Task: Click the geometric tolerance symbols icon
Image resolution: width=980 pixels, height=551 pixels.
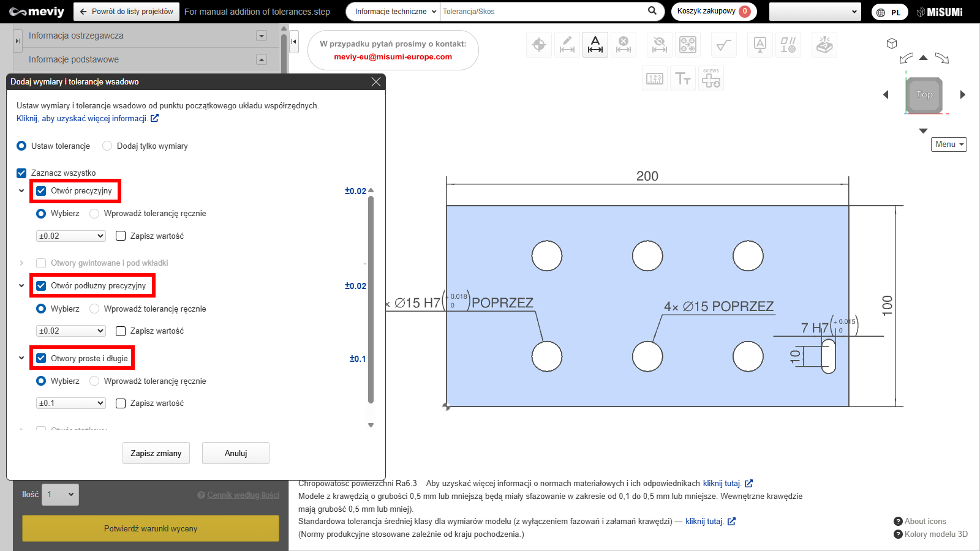Action: 788,45
